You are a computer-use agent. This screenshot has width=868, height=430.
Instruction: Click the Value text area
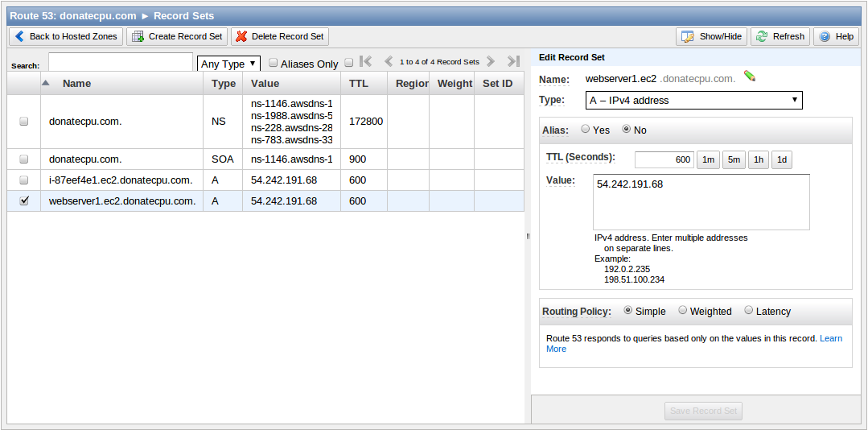click(701, 201)
